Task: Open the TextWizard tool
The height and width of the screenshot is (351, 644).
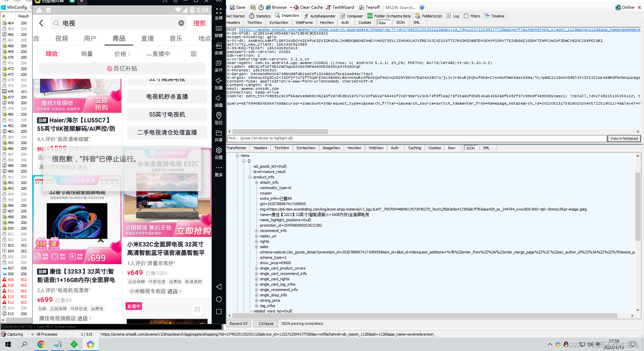Action: [340, 7]
